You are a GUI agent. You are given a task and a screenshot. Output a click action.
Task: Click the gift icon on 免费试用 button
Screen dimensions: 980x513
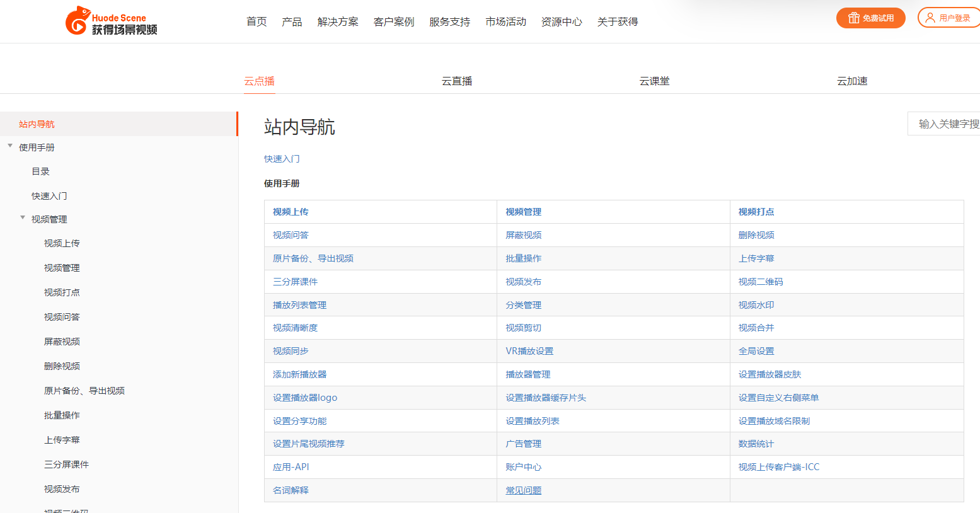pos(854,18)
